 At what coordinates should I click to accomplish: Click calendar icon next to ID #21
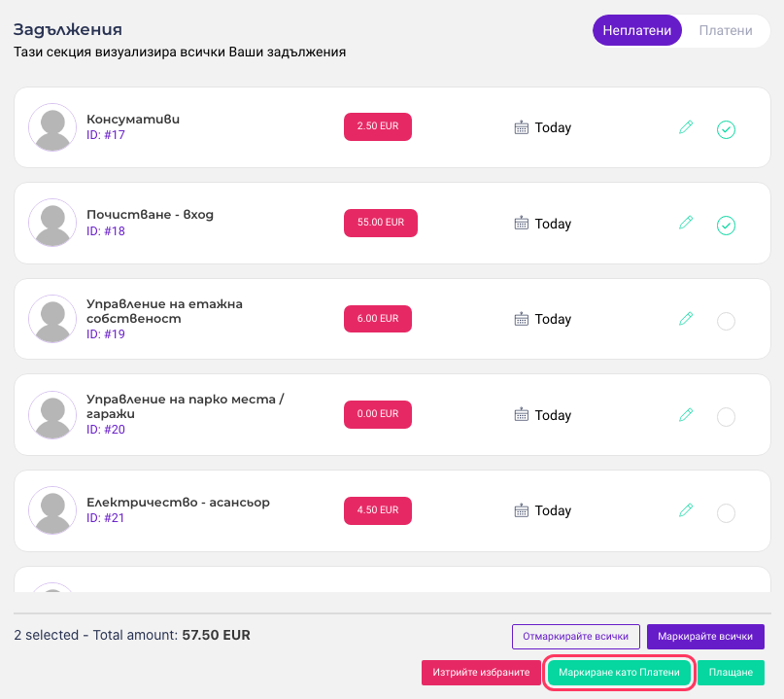click(521, 510)
